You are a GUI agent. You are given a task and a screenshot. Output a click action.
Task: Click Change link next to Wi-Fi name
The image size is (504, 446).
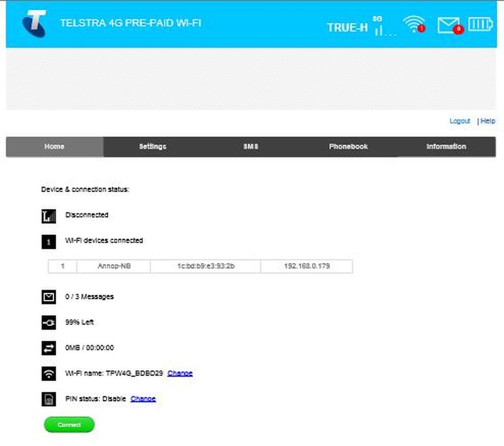pos(180,374)
